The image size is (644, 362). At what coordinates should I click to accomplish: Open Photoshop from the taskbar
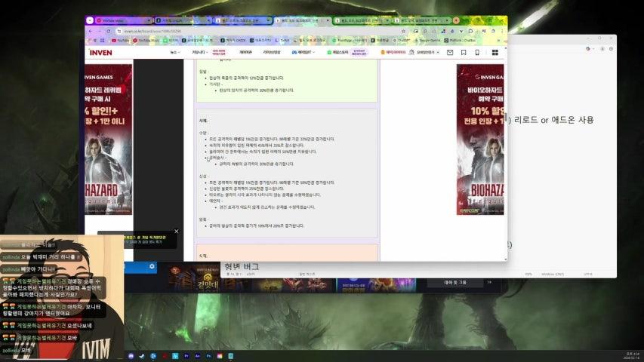(x=207, y=355)
